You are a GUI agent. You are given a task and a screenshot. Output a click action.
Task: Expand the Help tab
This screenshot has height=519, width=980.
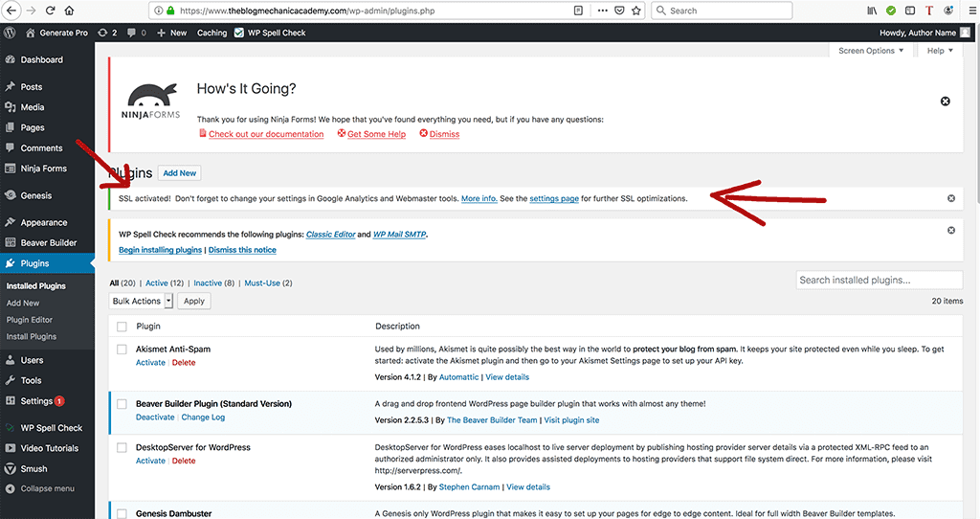[939, 51]
